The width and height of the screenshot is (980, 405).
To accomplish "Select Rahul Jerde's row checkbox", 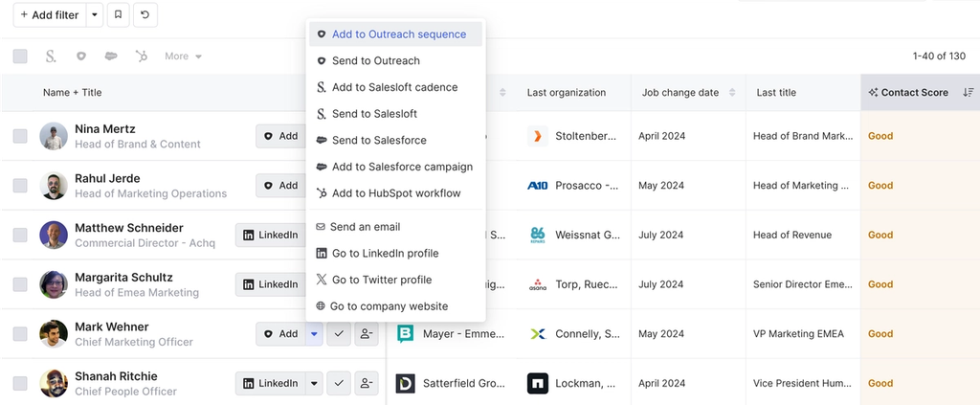I will [20, 186].
